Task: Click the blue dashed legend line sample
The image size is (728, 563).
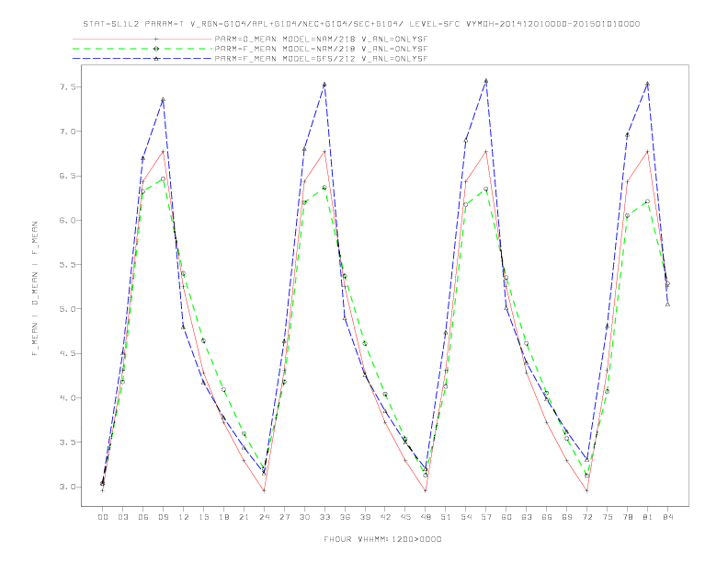Action: coord(142,59)
